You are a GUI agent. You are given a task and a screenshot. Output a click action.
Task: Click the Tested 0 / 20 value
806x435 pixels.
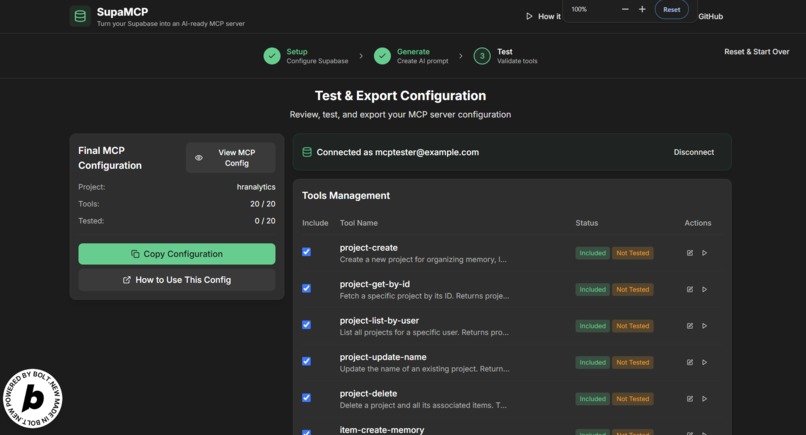coord(265,221)
